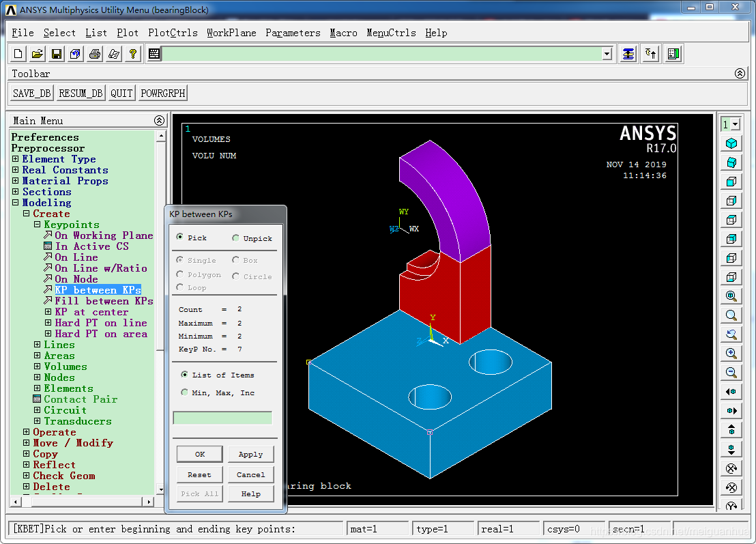Click OK in KP between KPs dialog

pos(200,455)
